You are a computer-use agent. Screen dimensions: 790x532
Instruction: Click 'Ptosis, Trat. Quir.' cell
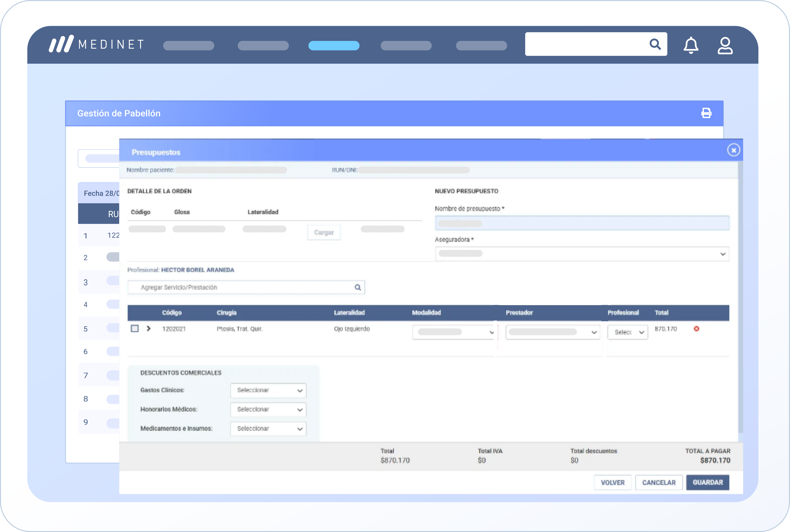tap(240, 329)
